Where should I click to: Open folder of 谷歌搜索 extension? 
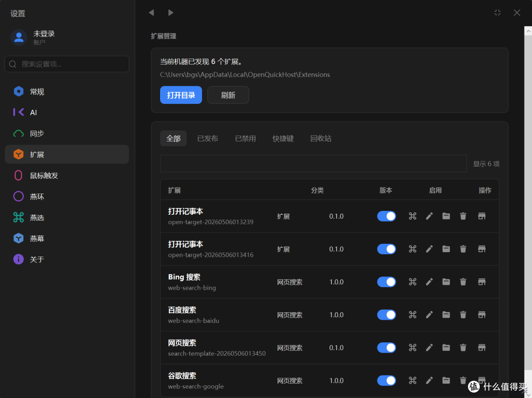click(446, 381)
